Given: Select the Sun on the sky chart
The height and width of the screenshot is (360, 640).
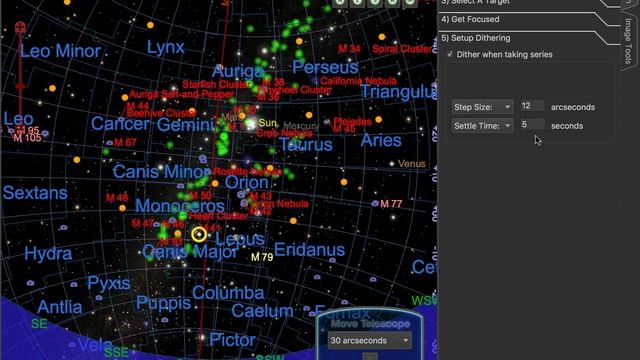Looking at the screenshot, I should [x=251, y=123].
